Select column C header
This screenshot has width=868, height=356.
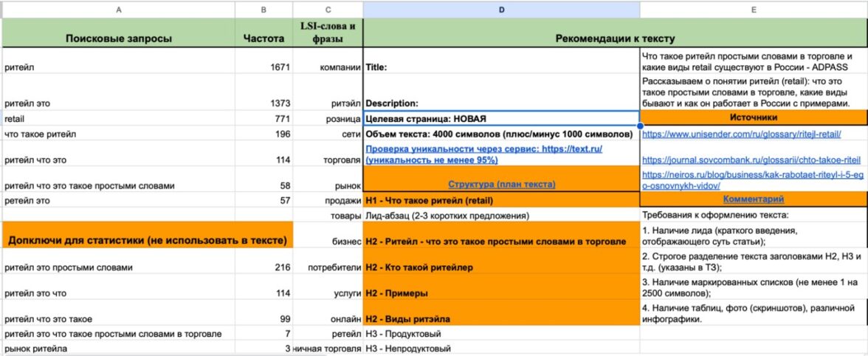point(328,10)
